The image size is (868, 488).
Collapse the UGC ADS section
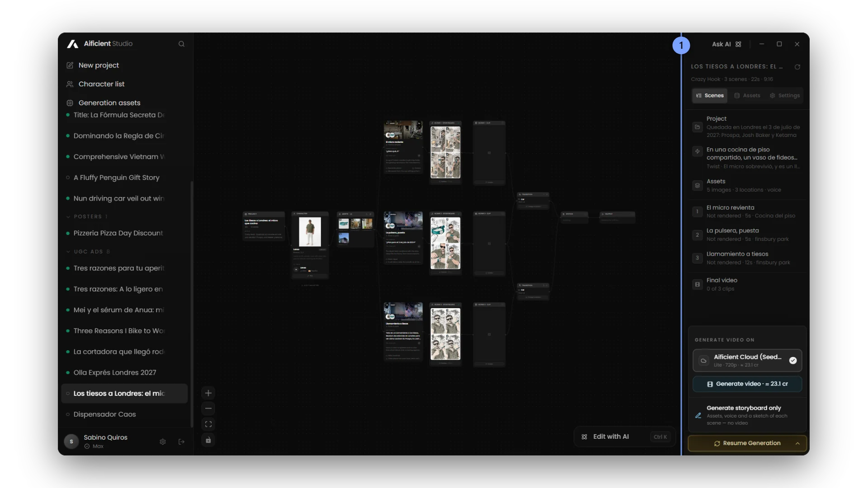88,251
